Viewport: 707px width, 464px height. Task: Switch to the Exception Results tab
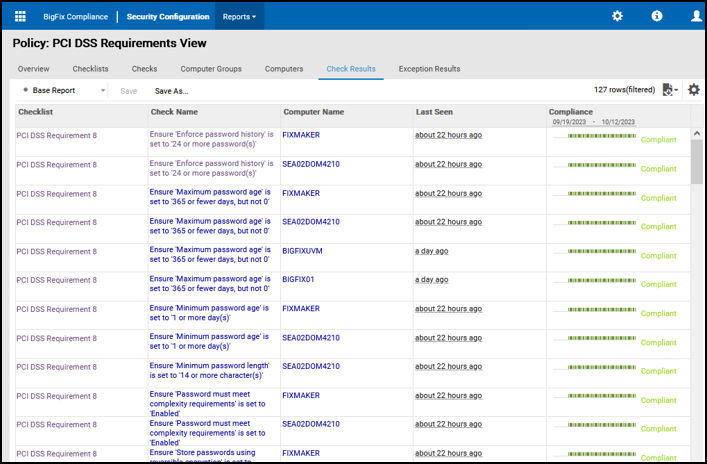click(x=429, y=69)
